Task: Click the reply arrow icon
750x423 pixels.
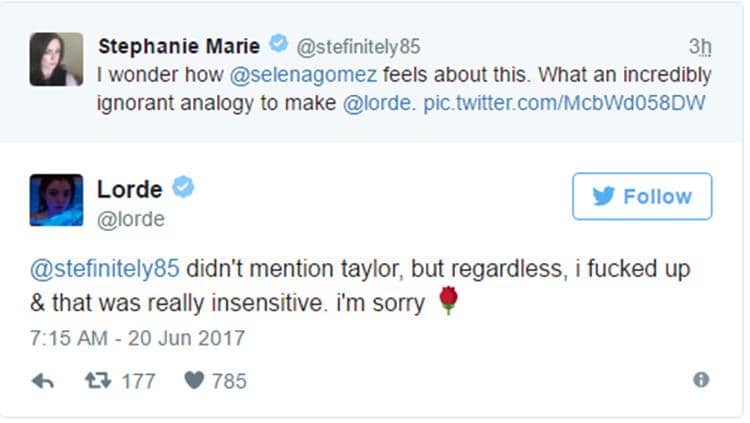Action: click(x=43, y=381)
